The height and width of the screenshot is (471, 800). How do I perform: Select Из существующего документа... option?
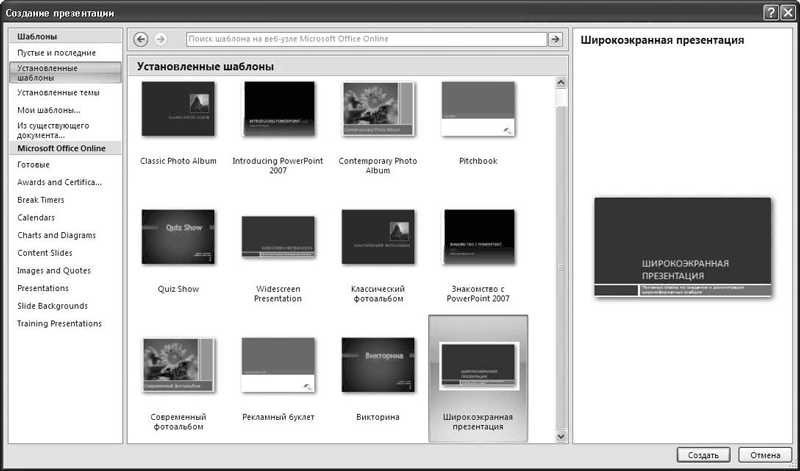coord(53,130)
